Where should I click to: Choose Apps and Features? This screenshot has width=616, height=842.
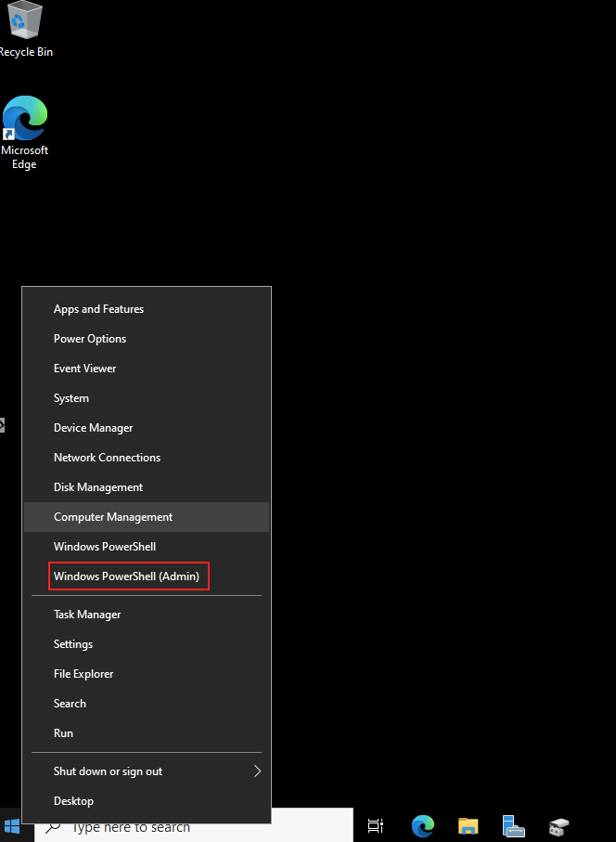[x=147, y=309]
